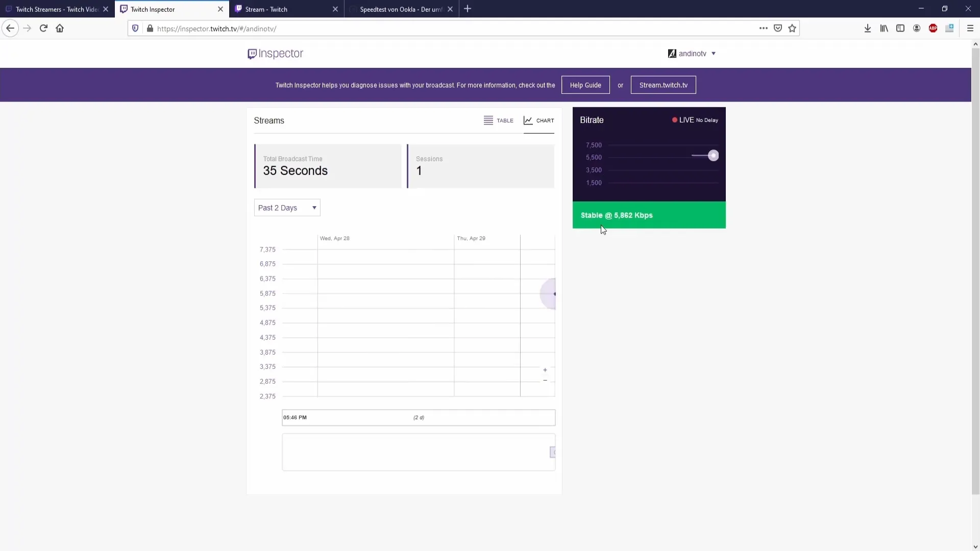Click the extension icon next to Adblock Plus

coord(949,29)
